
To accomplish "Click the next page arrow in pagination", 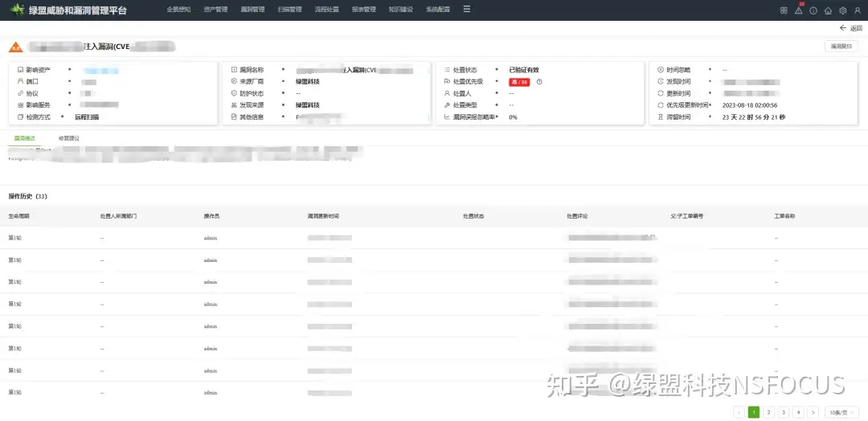I will coord(813,412).
